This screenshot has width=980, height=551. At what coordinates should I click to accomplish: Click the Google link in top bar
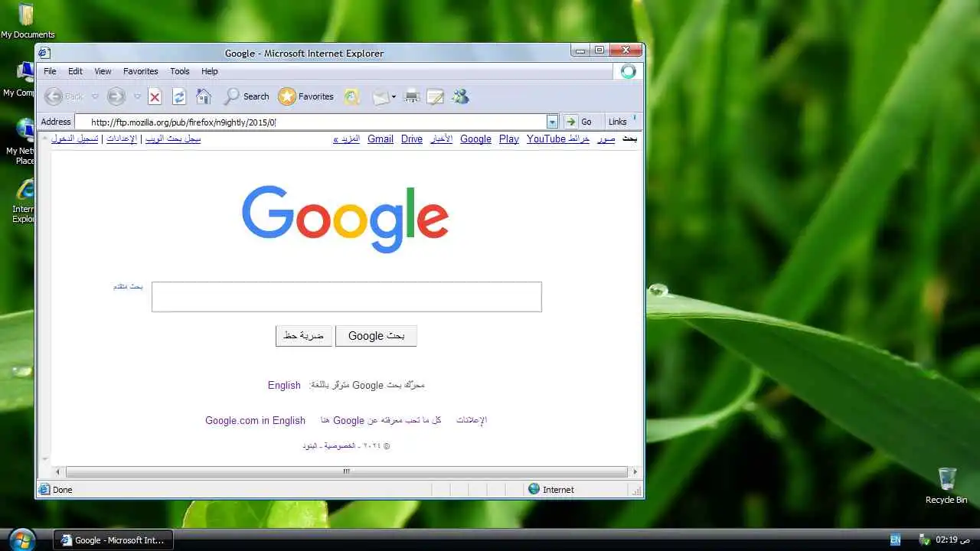tap(475, 139)
